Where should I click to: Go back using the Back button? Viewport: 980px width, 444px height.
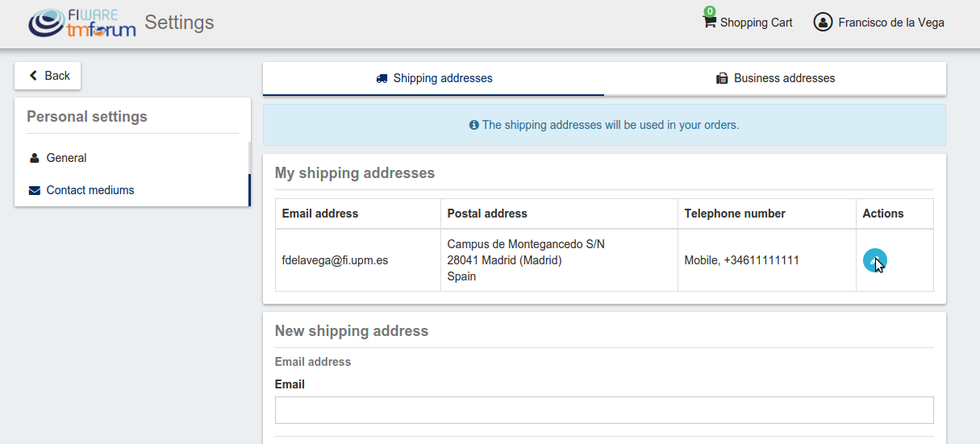[x=48, y=76]
